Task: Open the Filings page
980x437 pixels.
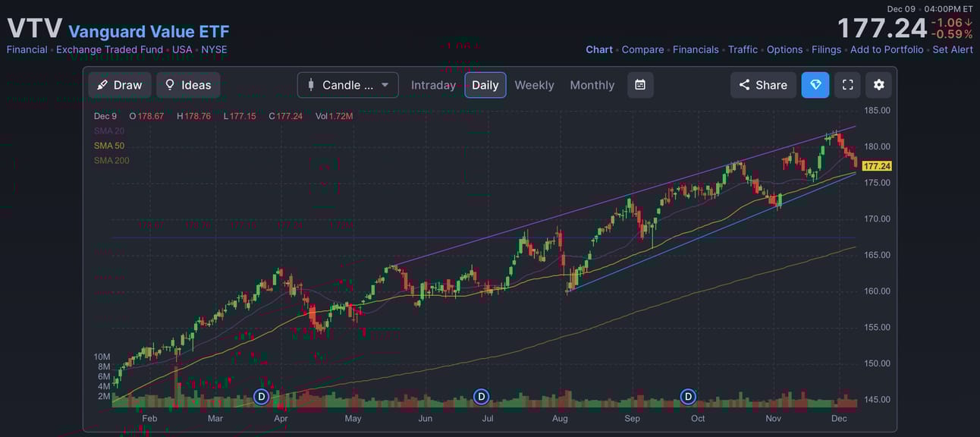Action: point(826,49)
